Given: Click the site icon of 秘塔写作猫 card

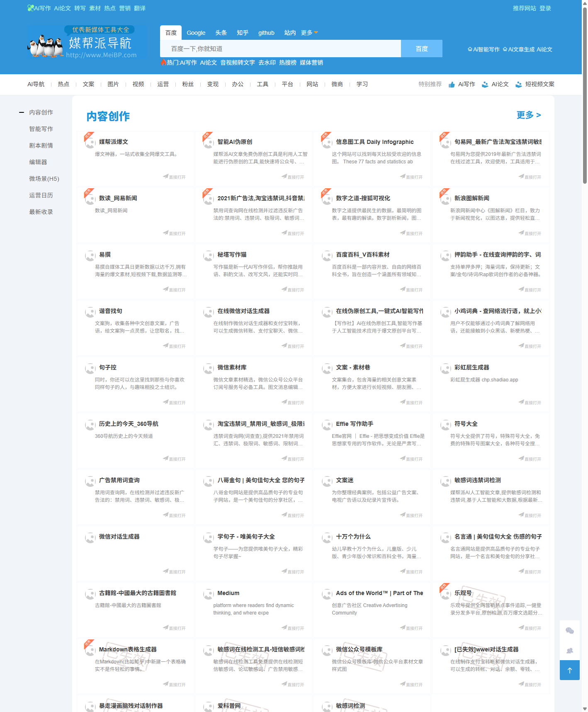Looking at the screenshot, I should (x=209, y=255).
